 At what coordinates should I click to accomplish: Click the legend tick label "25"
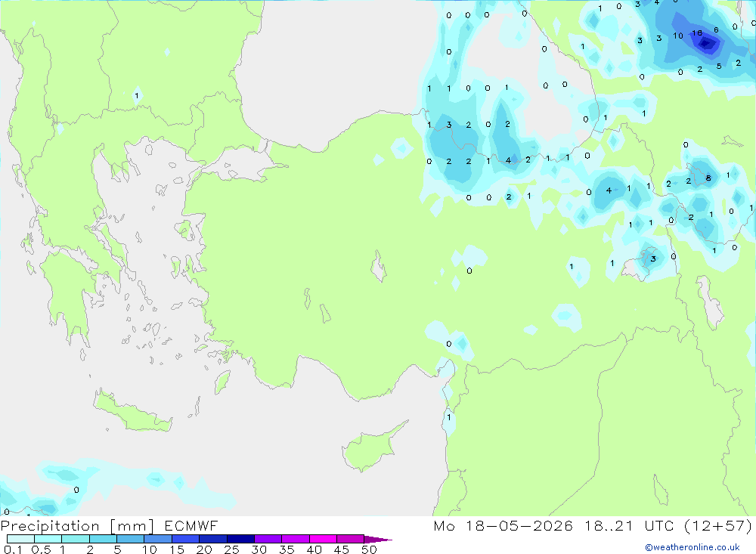tap(232, 549)
